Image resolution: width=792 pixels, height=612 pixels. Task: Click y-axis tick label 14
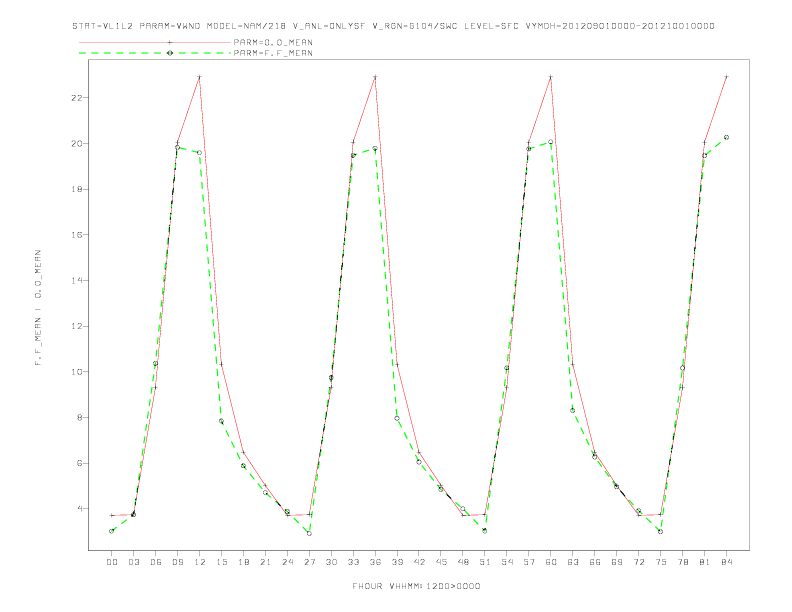(x=77, y=280)
